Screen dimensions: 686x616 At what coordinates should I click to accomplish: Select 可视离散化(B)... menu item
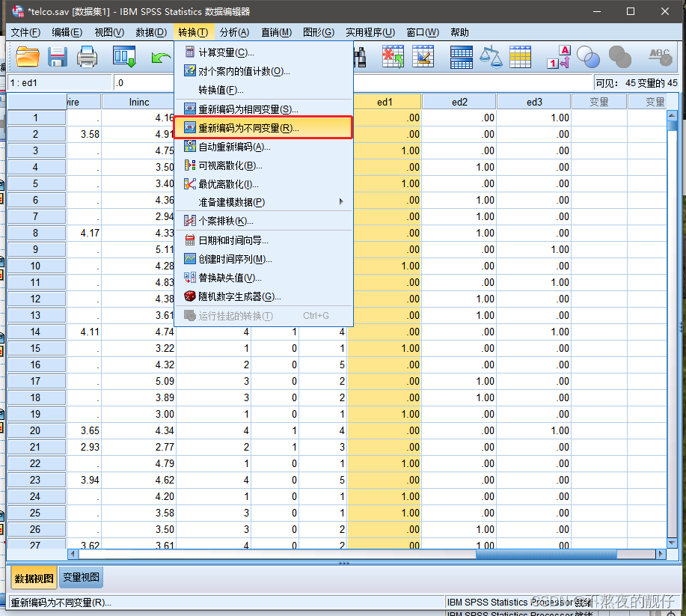[x=263, y=165]
